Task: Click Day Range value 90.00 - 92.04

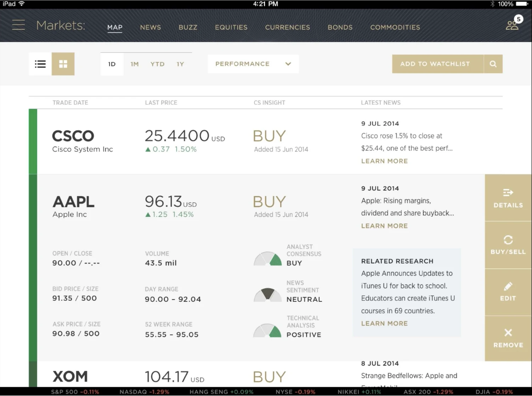Action: [x=173, y=299]
